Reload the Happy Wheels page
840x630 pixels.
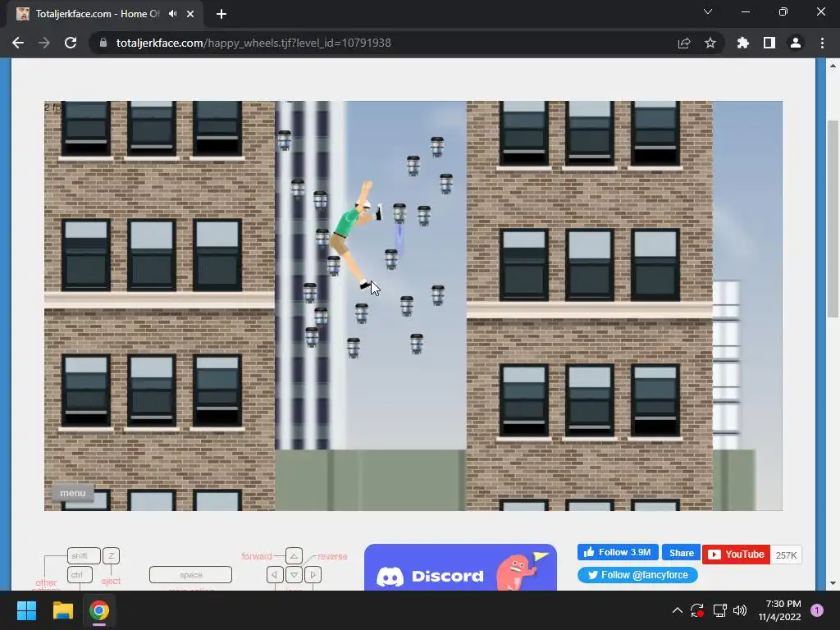71,43
